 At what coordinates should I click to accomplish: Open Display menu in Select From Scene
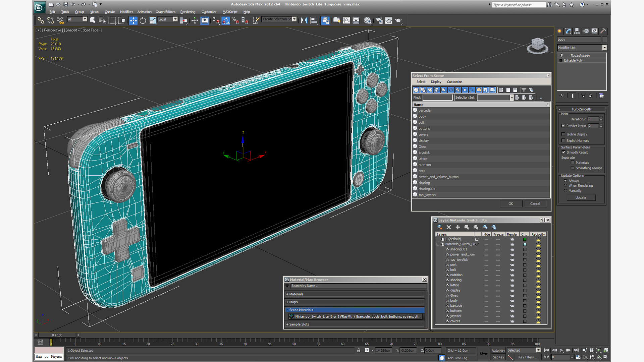tap(436, 82)
